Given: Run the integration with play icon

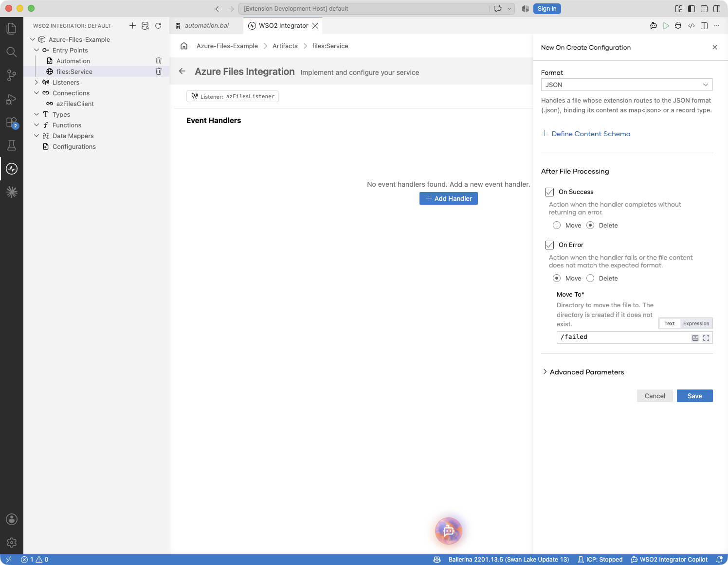Looking at the screenshot, I should pos(666,26).
